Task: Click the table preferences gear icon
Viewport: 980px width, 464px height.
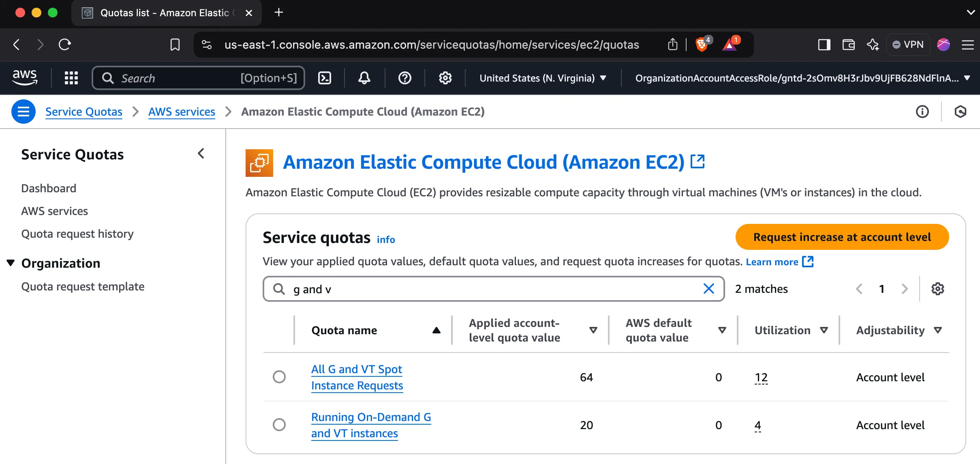Action: click(x=937, y=289)
